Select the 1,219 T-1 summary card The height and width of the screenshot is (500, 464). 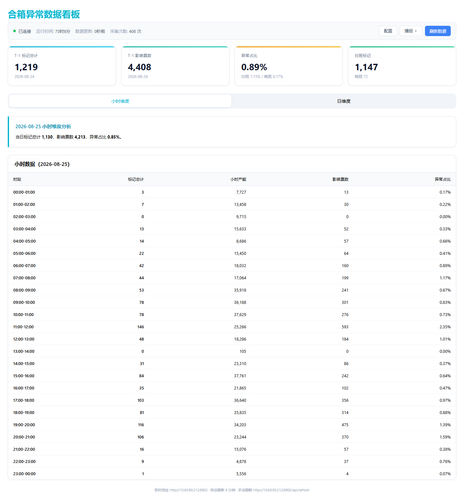[x=62, y=66]
